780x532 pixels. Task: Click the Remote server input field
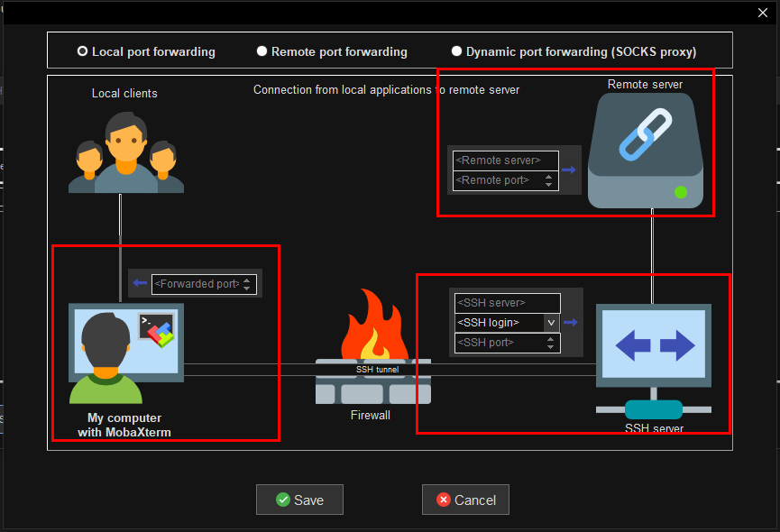click(505, 161)
